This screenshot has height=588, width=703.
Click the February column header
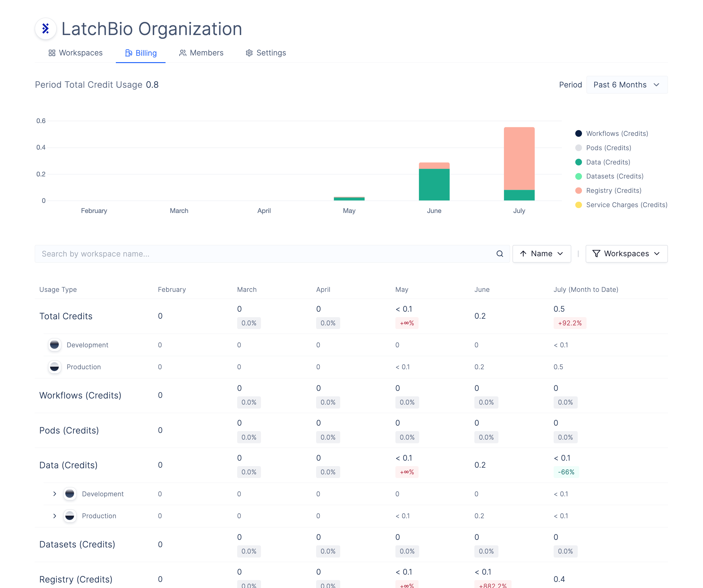(x=172, y=289)
